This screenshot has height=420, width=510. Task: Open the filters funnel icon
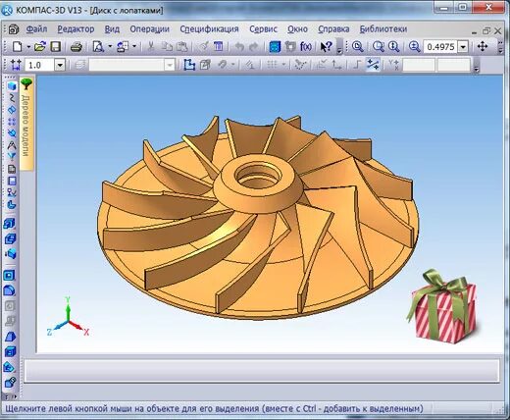point(12,157)
